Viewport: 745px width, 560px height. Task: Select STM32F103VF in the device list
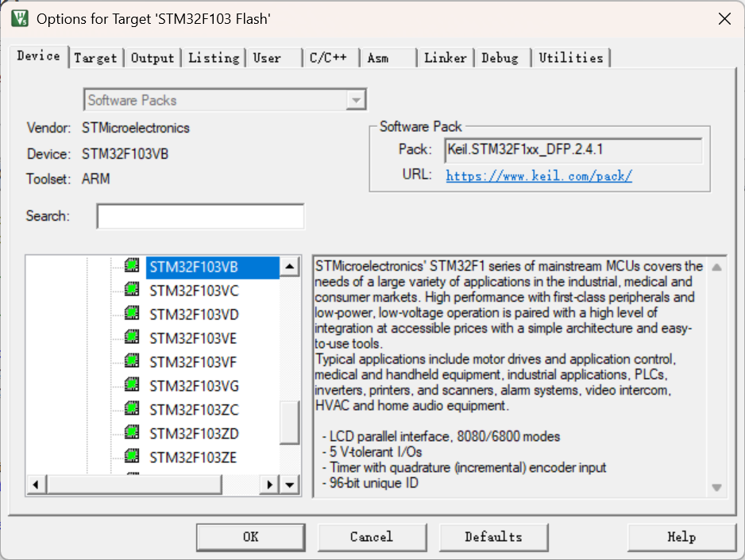tap(193, 362)
